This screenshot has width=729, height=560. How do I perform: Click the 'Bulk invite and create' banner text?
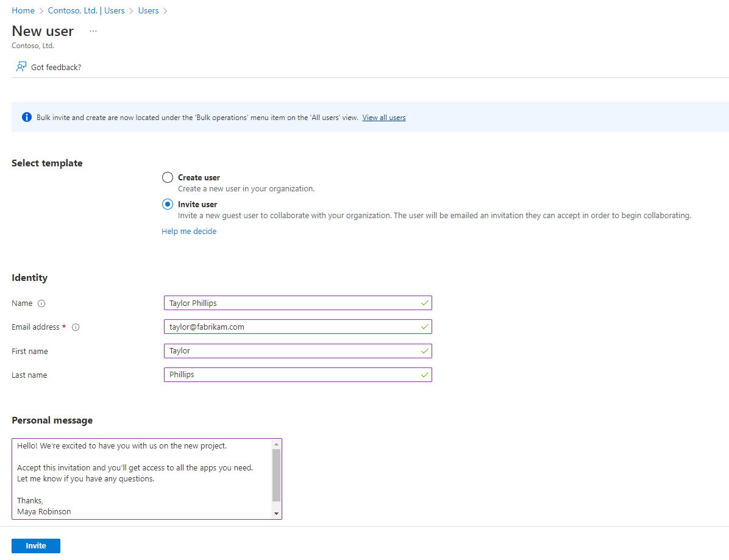tap(197, 118)
